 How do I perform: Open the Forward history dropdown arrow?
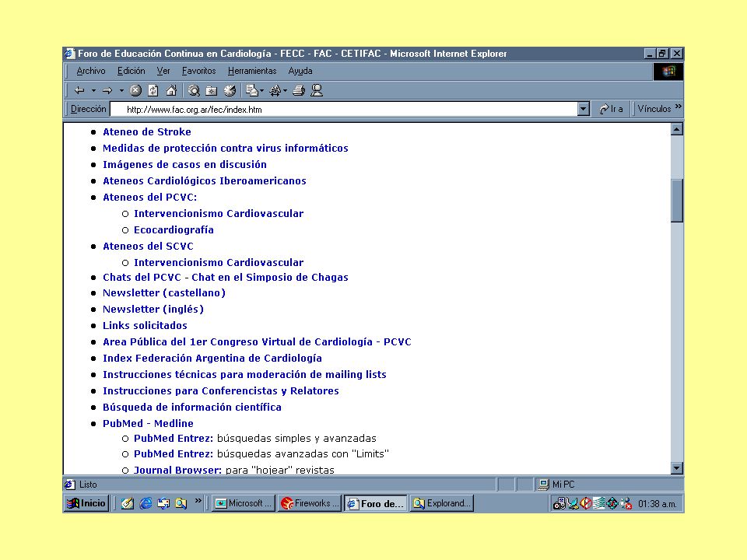tap(121, 90)
